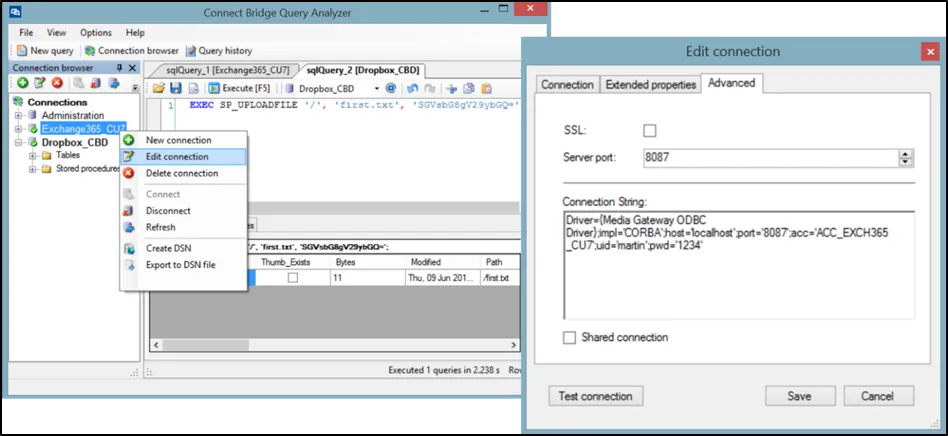Click the save-as document icon in query toolbar
Image resolution: width=948 pixels, height=436 pixels.
point(193,88)
